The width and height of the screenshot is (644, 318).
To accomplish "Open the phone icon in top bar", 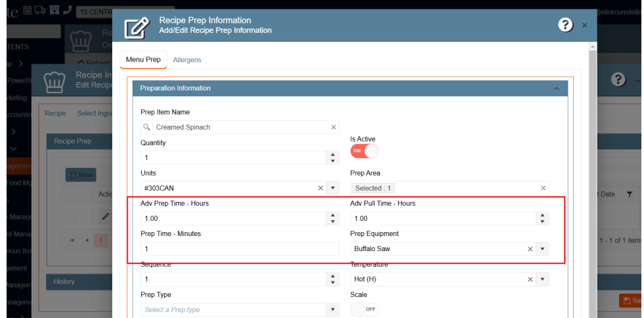I will click(x=68, y=10).
